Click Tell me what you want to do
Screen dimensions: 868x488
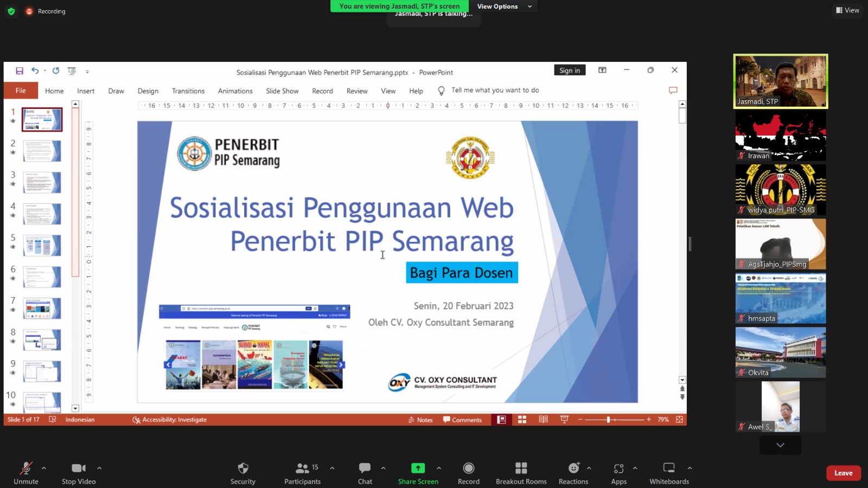495,91
